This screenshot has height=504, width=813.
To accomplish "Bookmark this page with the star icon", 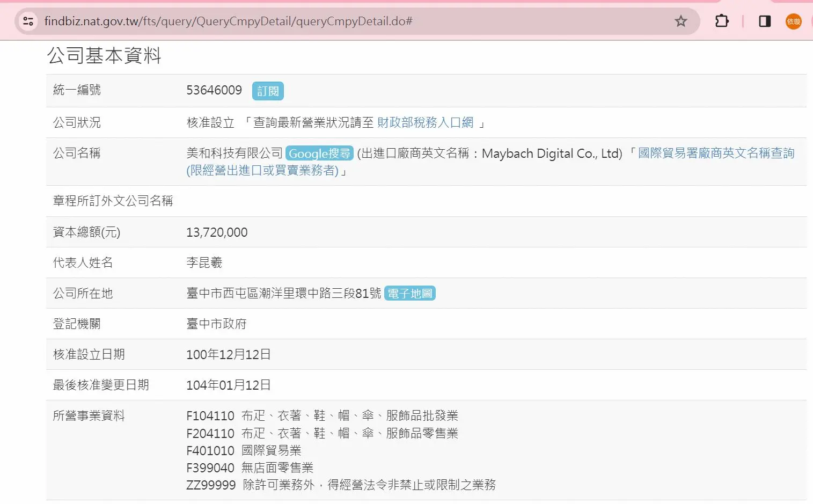I will click(680, 21).
